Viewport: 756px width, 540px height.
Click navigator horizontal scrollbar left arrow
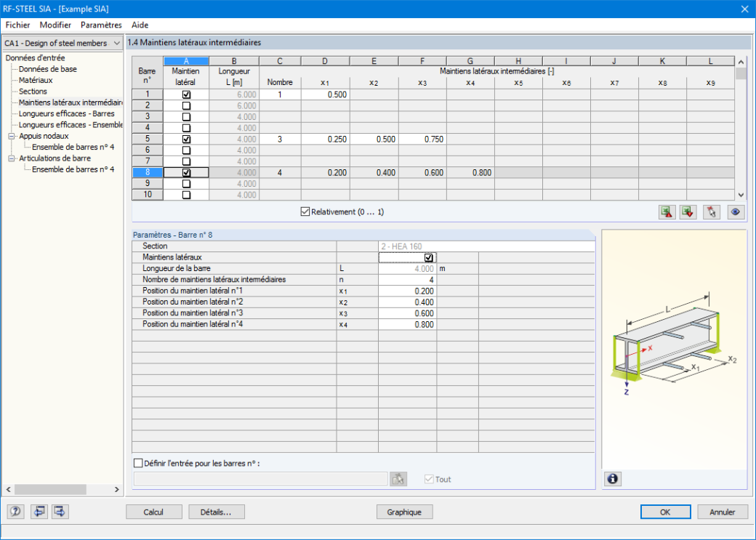[8, 489]
